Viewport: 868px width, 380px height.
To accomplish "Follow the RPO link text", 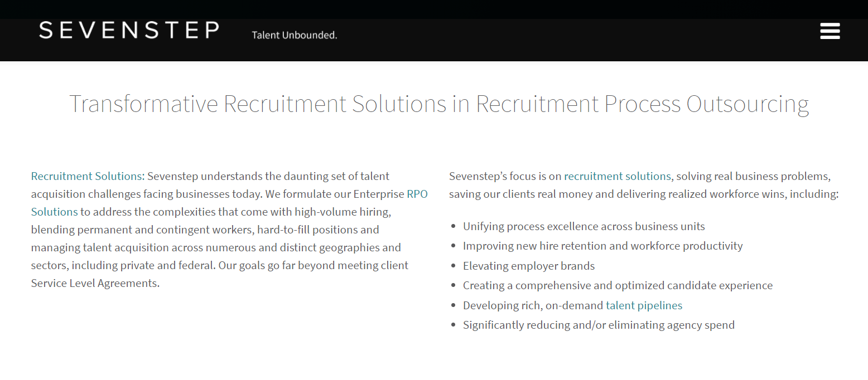I will (x=417, y=194).
